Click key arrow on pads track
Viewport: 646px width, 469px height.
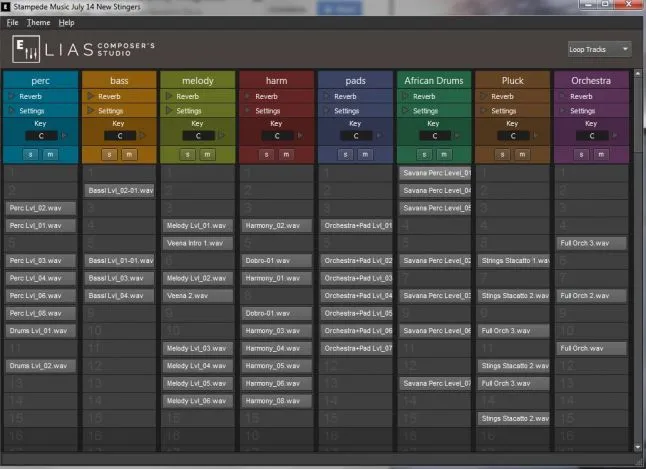point(379,136)
